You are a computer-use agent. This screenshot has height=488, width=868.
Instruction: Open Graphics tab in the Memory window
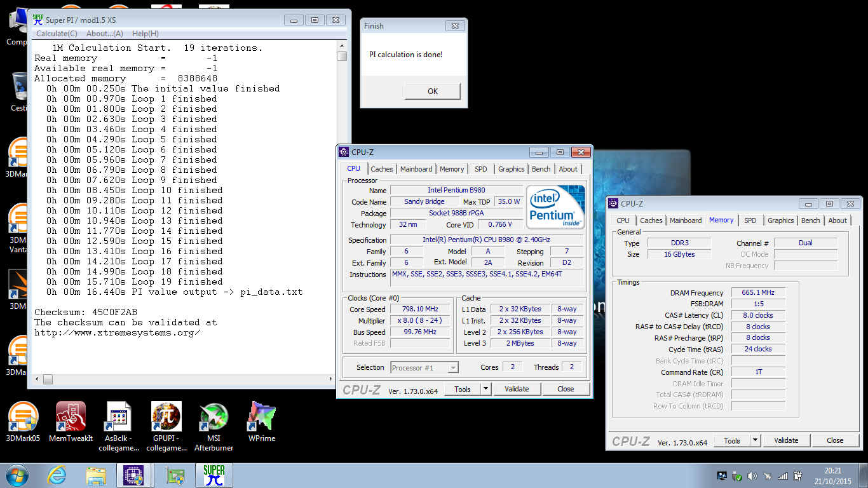point(781,220)
